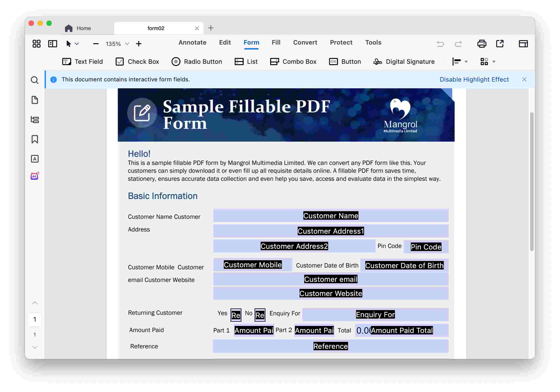The height and width of the screenshot is (392, 560).
Task: Click the vertical scrollbar thumb
Action: [532, 182]
